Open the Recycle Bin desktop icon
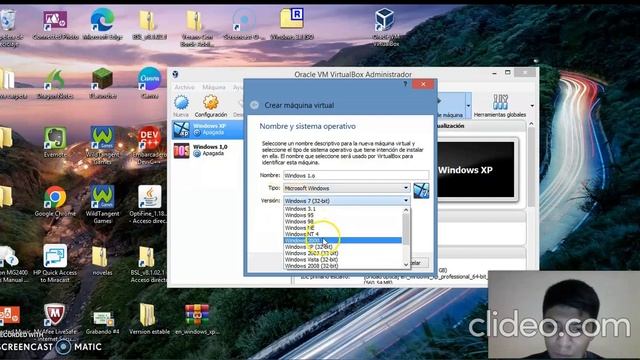The width and height of the screenshot is (640, 360). (x=8, y=27)
